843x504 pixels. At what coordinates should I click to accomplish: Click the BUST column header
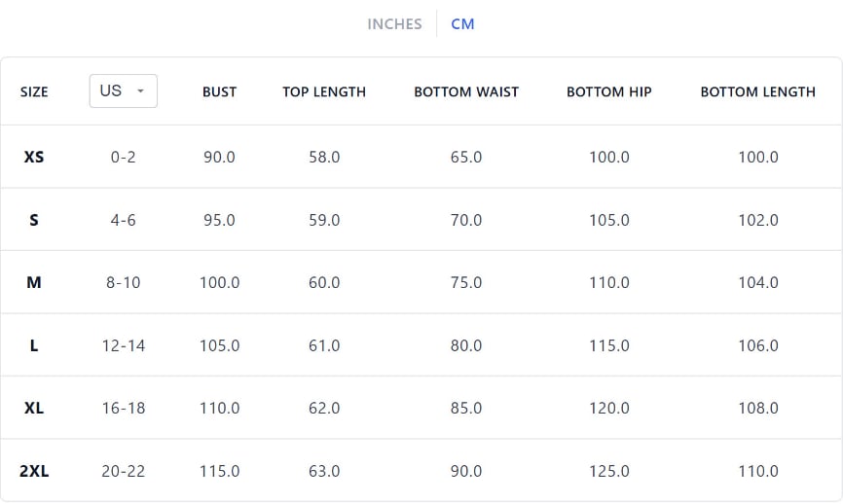(x=219, y=91)
